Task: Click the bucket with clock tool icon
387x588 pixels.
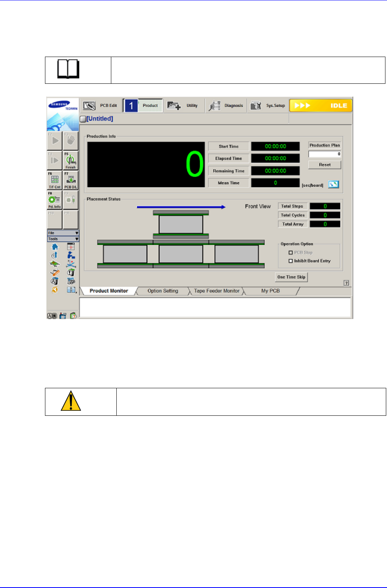Action: 71,273
